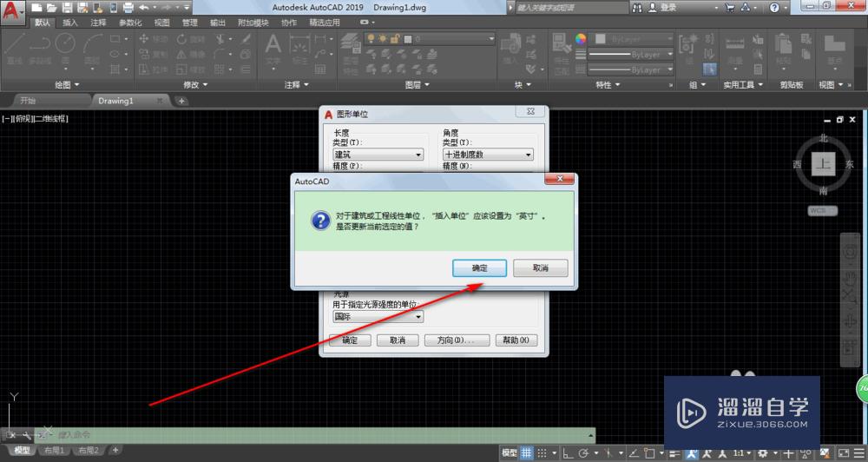This screenshot has height=462, width=868.
Task: Click the New file icon
Action: (x=36, y=8)
